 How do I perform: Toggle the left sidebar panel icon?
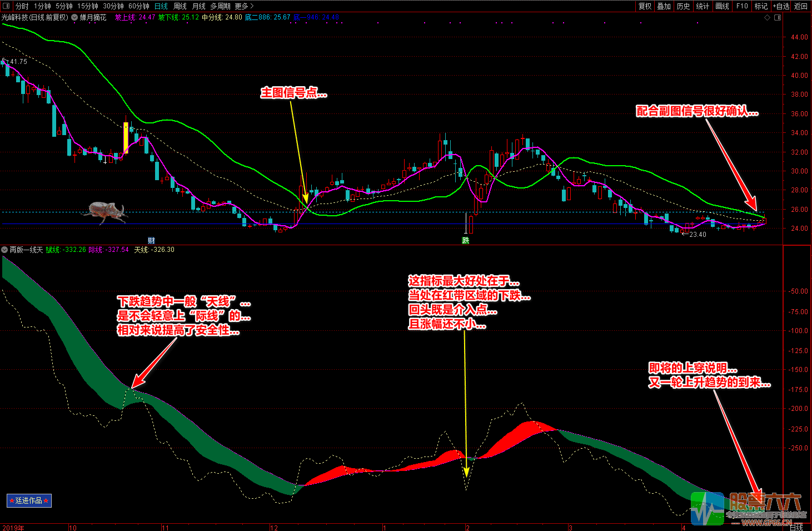pos(6,6)
